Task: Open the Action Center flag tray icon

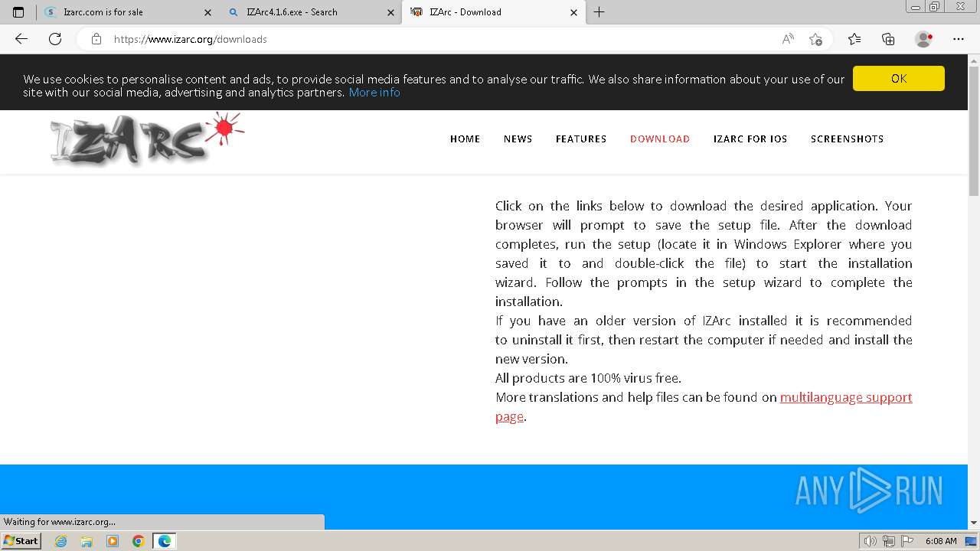Action: click(908, 541)
